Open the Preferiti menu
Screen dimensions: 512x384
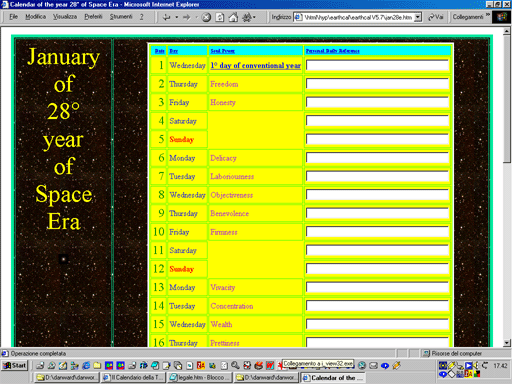click(x=93, y=17)
